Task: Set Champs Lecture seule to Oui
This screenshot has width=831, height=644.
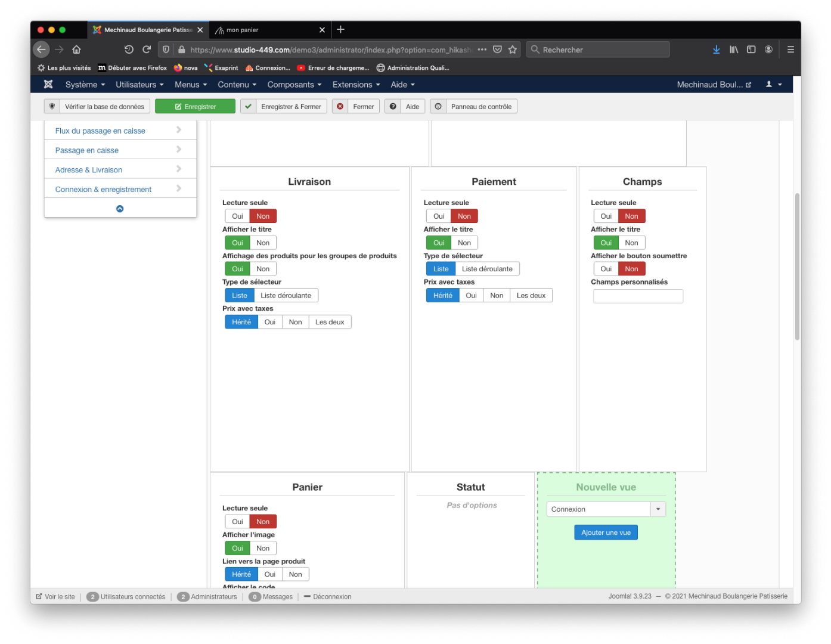Action: pyautogui.click(x=606, y=216)
